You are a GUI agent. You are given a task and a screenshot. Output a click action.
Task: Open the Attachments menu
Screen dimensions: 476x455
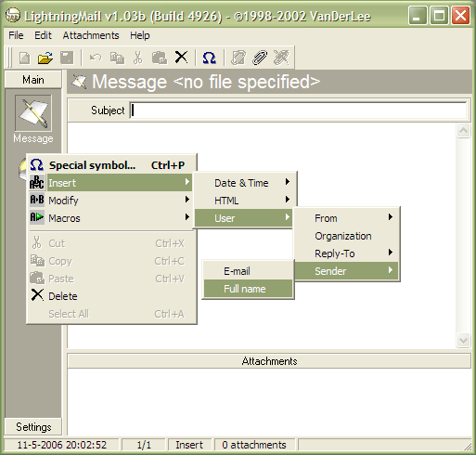(91, 35)
